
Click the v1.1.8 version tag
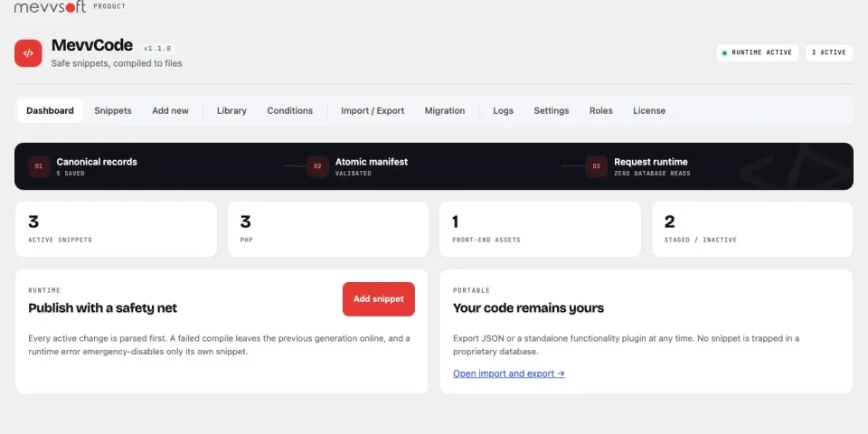point(157,49)
